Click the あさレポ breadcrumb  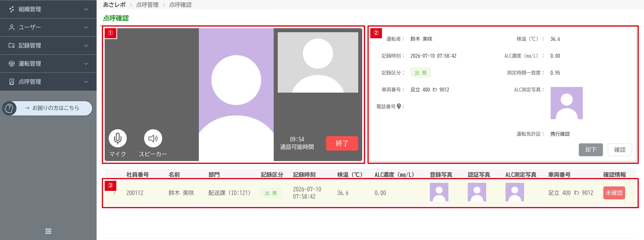pos(114,5)
